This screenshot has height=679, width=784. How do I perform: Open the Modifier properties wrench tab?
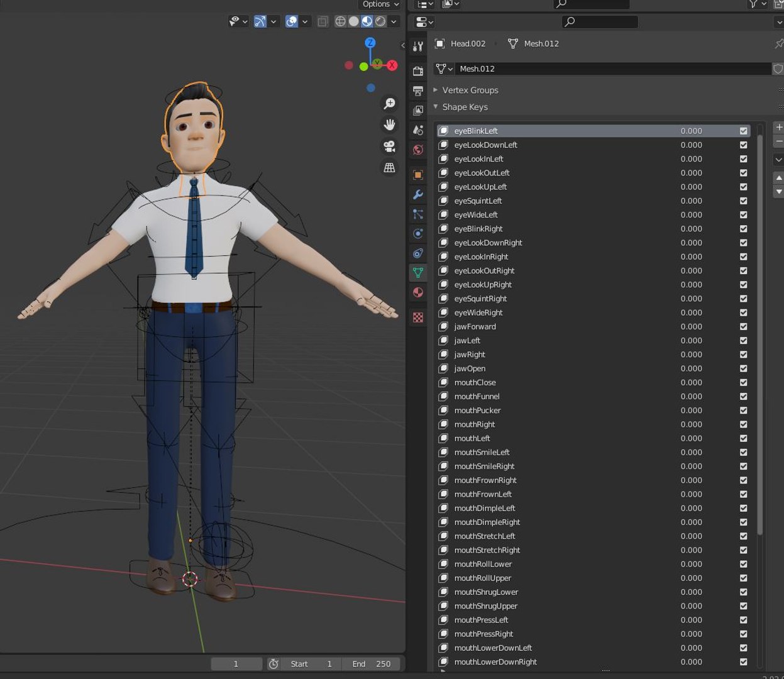click(418, 194)
